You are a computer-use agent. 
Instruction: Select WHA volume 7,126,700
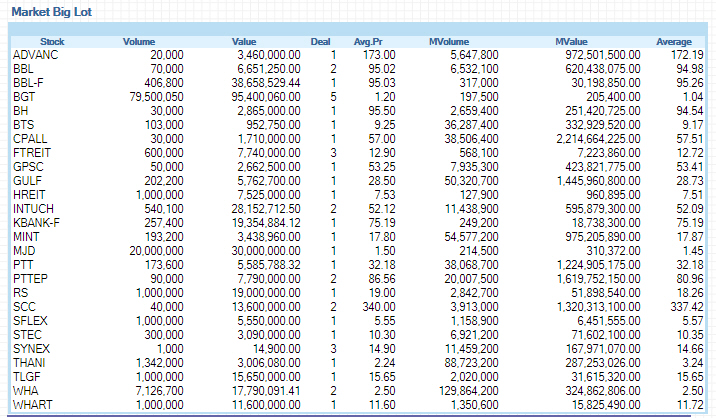(x=160, y=391)
